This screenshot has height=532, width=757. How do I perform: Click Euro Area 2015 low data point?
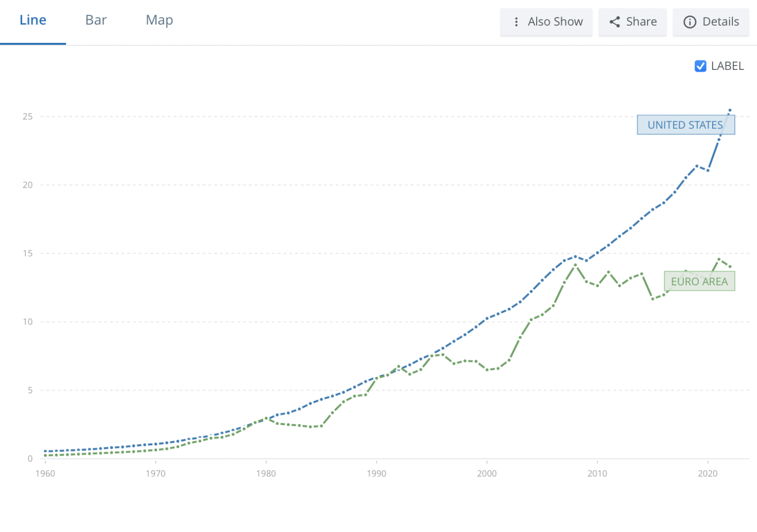(x=653, y=299)
